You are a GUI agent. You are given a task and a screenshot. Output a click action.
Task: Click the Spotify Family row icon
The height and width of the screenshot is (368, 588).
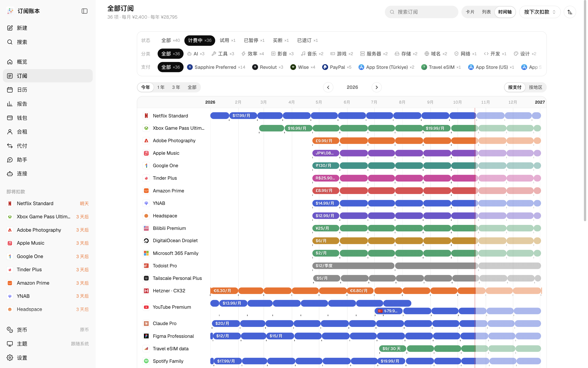click(x=146, y=361)
